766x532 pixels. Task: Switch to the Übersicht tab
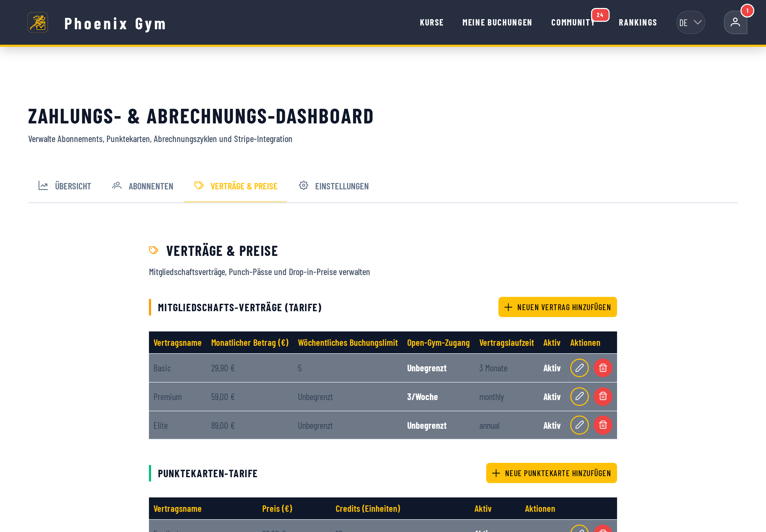click(x=64, y=186)
